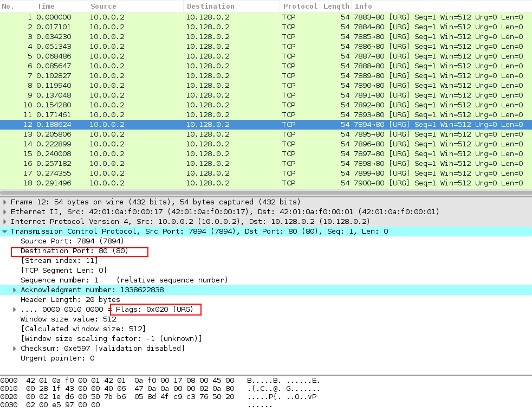Sort packets by the Protocol column
The height and width of the screenshot is (418, 532).
tap(300, 6)
